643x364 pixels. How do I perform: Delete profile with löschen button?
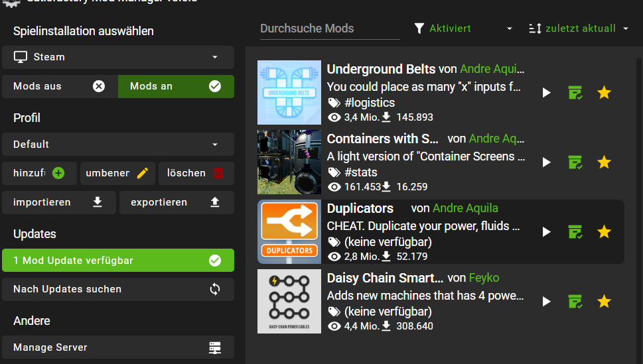[196, 174]
